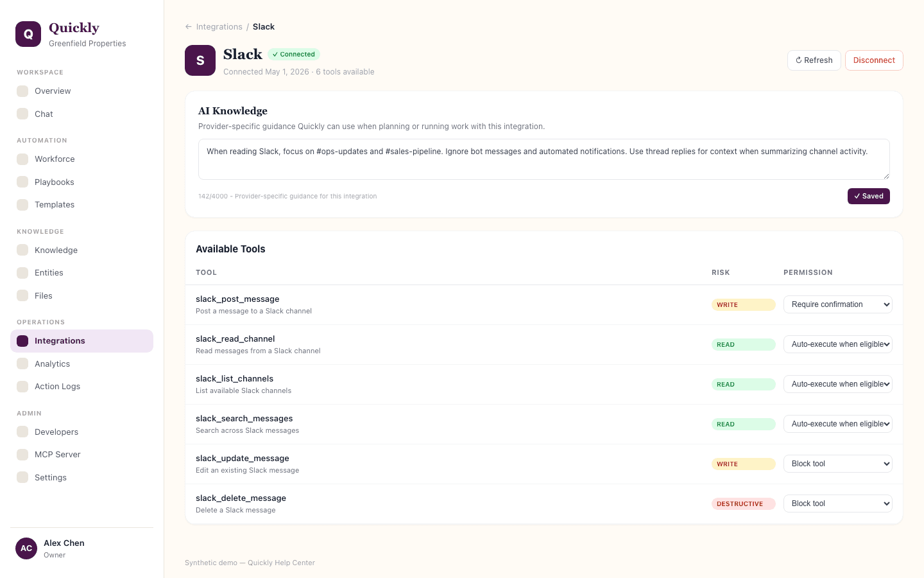Select the Integrations menu item

(x=81, y=341)
